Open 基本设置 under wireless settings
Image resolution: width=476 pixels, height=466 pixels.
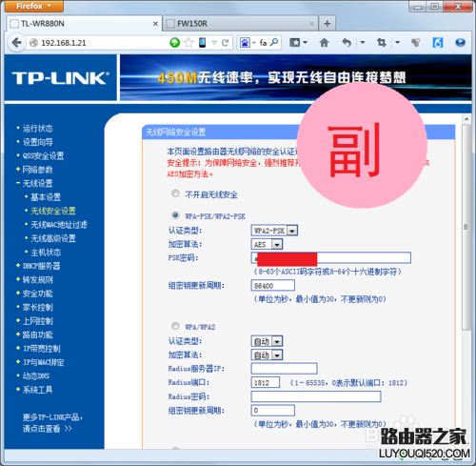pyautogui.click(x=46, y=197)
